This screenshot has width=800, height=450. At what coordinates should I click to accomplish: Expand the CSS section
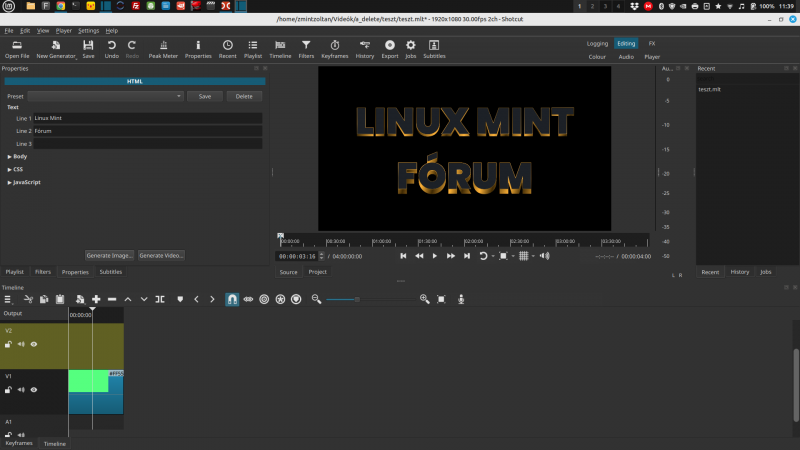click(15, 169)
